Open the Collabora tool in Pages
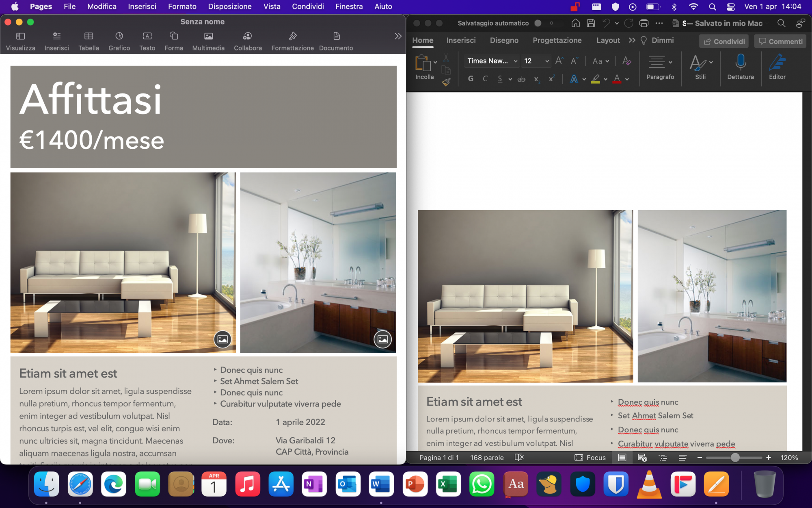The height and width of the screenshot is (508, 812). [x=247, y=37]
